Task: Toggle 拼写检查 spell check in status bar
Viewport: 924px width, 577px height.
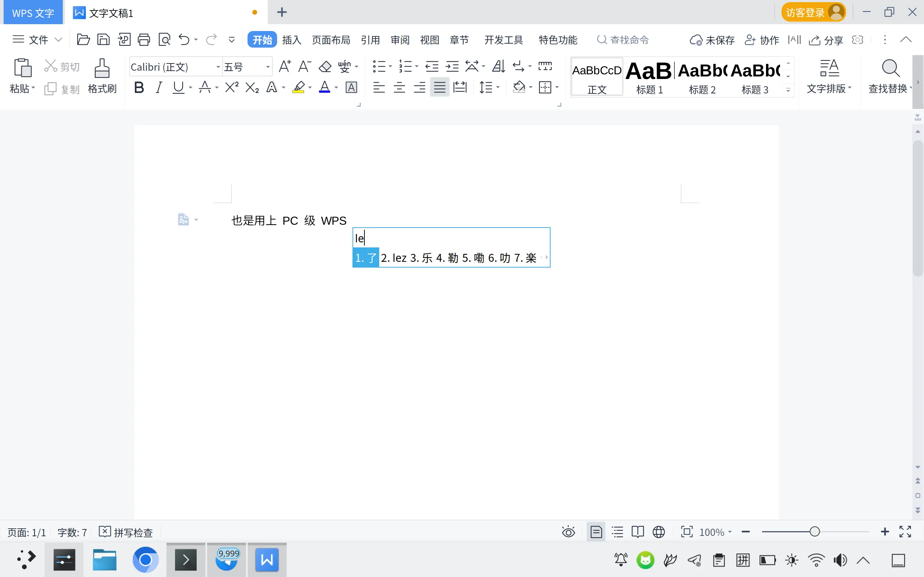Action: [x=126, y=532]
